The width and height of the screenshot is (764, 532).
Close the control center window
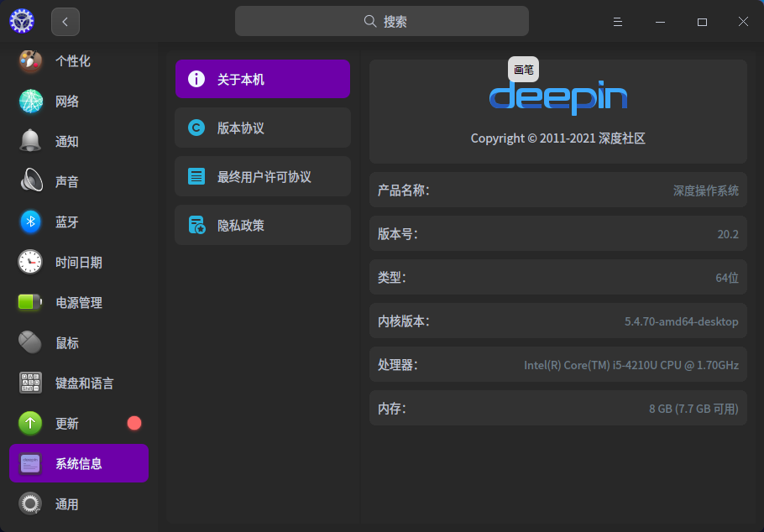pyautogui.click(x=743, y=22)
